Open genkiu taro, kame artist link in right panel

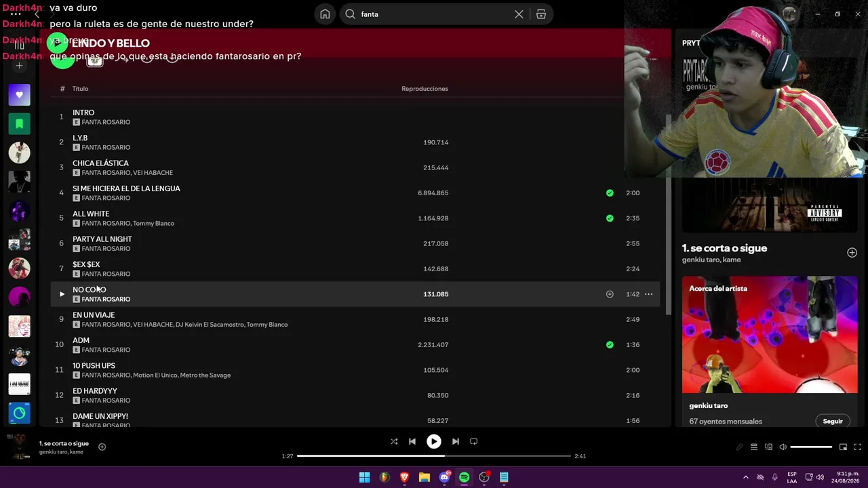point(711,260)
